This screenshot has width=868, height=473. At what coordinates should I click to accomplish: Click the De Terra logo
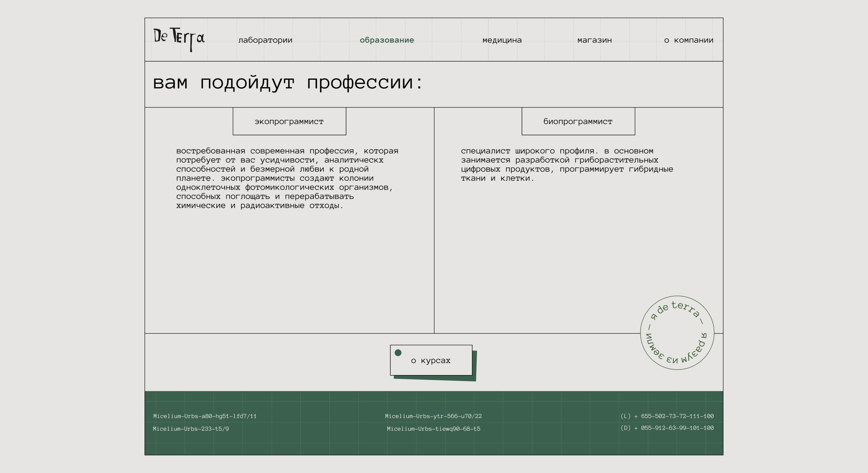coord(179,39)
